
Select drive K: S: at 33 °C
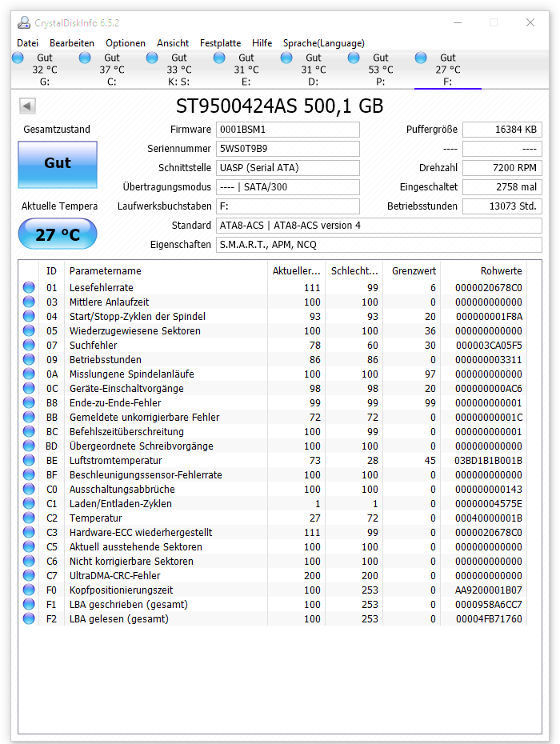pos(179,70)
